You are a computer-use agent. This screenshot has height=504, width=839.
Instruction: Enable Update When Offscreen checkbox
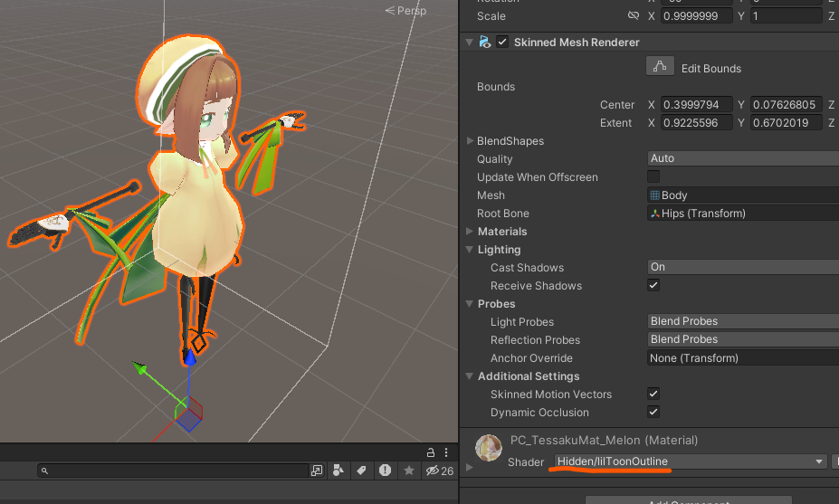653,176
